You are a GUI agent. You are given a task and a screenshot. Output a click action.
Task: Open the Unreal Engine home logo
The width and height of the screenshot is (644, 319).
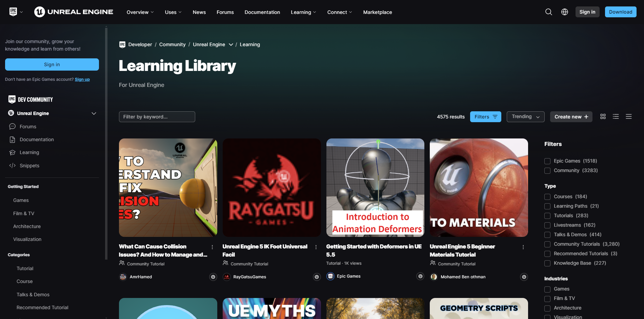pos(74,12)
